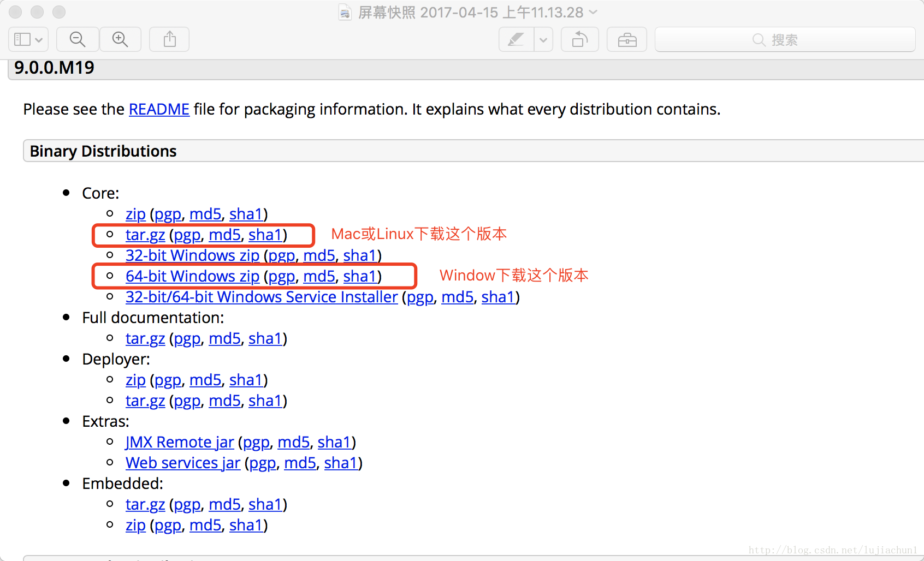Click the 64-bit Windows zip link

[x=192, y=276]
